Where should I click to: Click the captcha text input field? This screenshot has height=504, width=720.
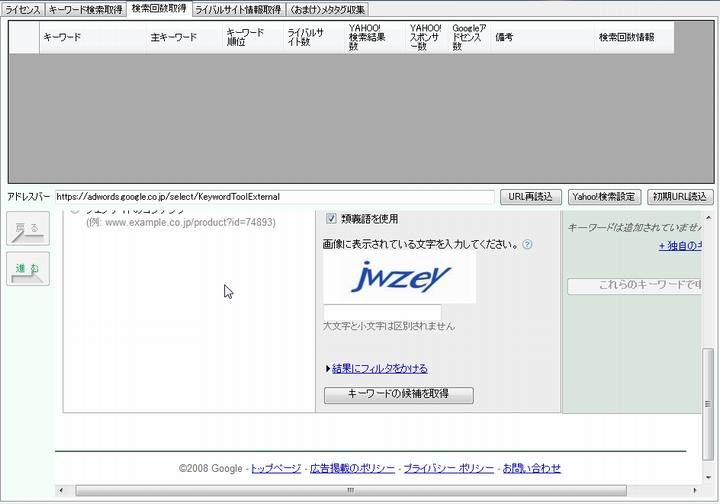tap(382, 312)
